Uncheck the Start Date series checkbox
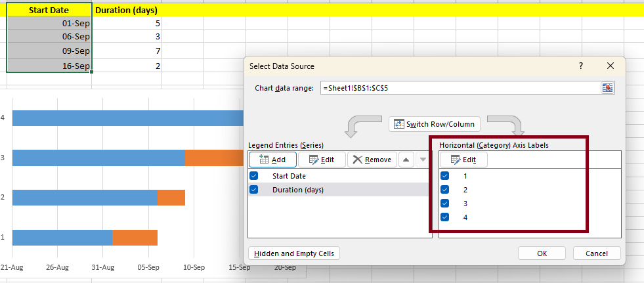This screenshot has height=283, width=644. pos(254,176)
